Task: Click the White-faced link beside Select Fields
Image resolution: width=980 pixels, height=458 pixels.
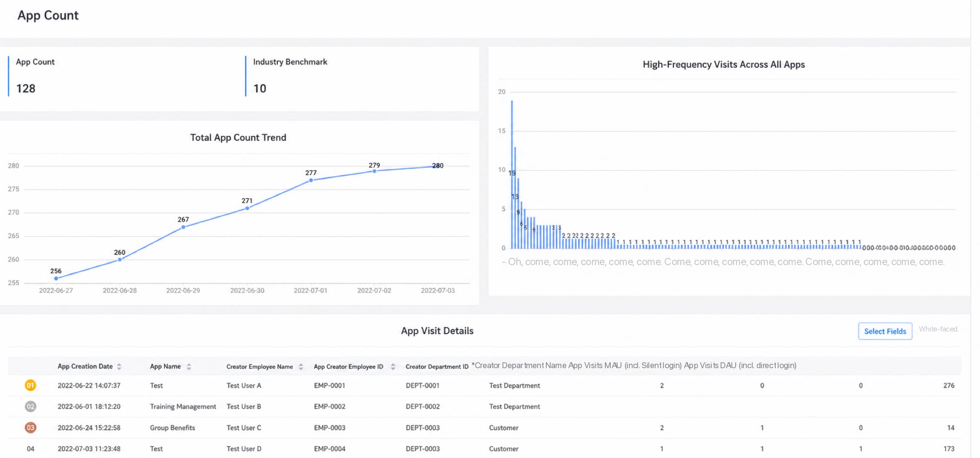Action: (x=938, y=329)
